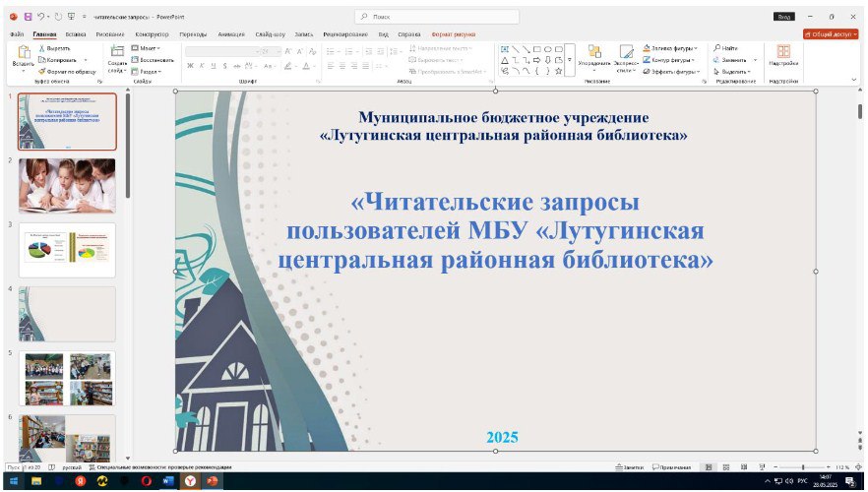Expand the shapes gallery more arrow
The image size is (868, 492).
point(570,60)
